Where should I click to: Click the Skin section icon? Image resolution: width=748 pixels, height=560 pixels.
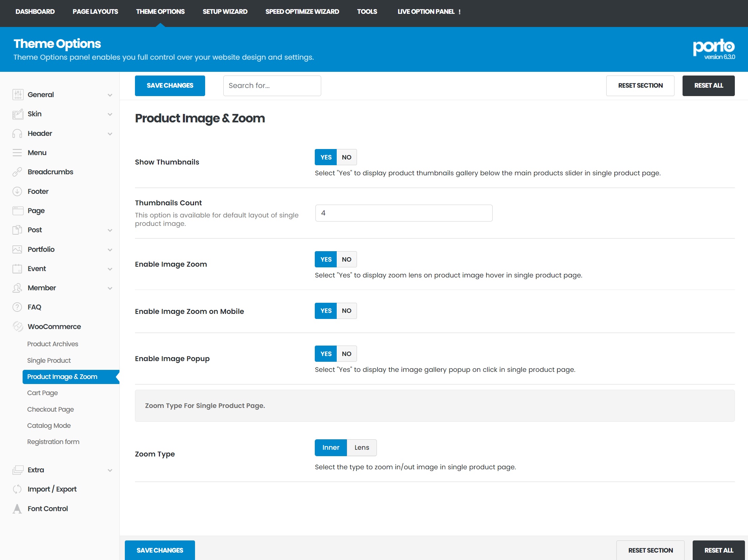pyautogui.click(x=18, y=114)
